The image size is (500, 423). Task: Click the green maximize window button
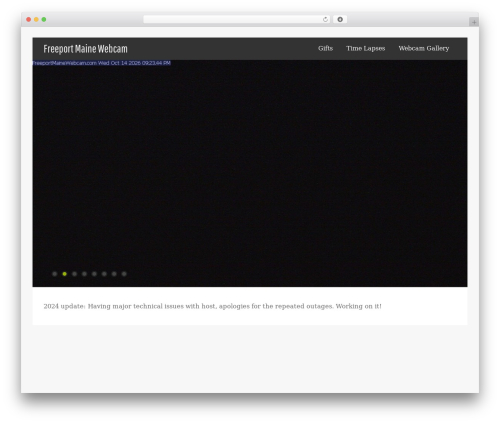click(x=44, y=19)
